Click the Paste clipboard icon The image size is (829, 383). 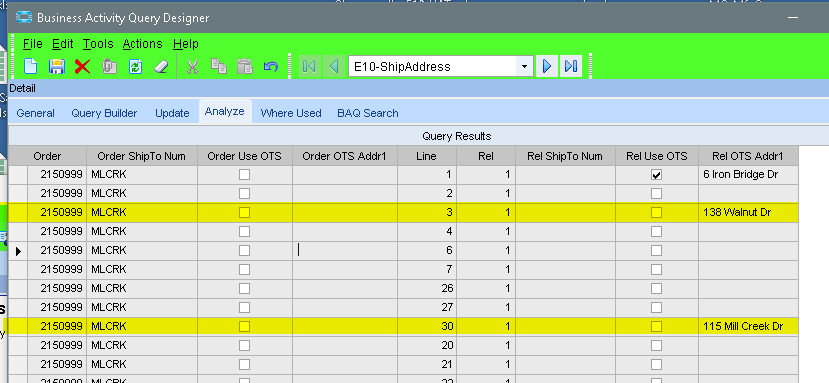coord(244,66)
